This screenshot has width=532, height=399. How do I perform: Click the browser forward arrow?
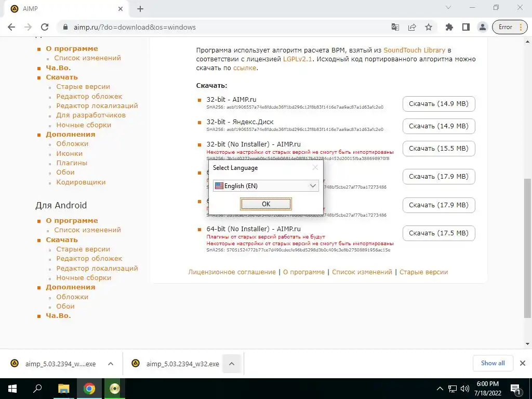click(28, 27)
